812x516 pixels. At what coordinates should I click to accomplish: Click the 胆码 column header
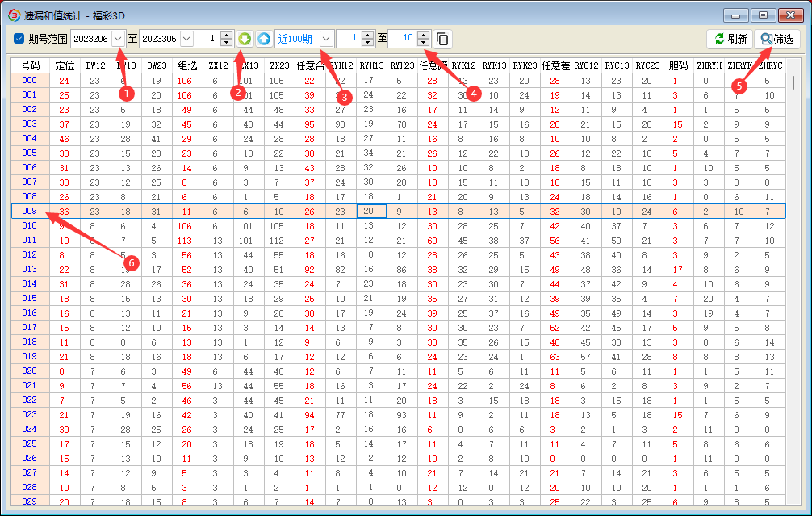pyautogui.click(x=679, y=65)
